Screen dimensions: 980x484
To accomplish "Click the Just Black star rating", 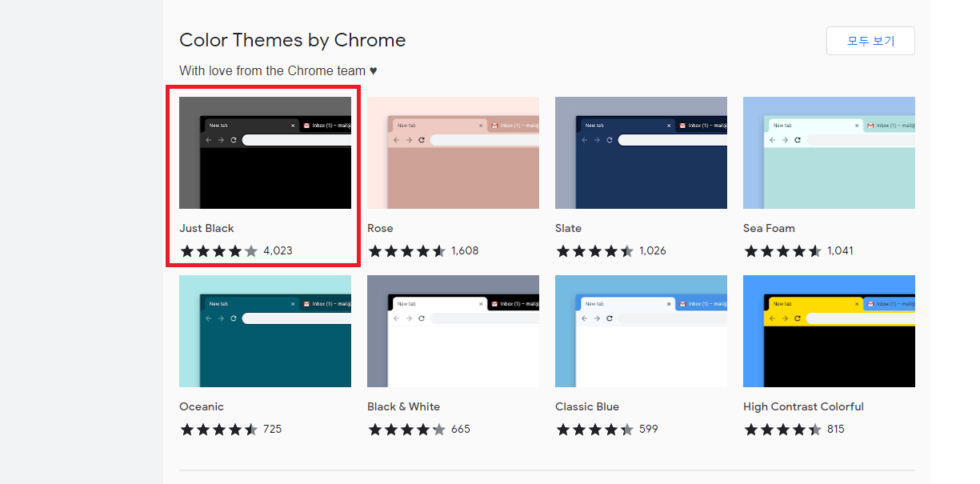I will click(x=219, y=250).
